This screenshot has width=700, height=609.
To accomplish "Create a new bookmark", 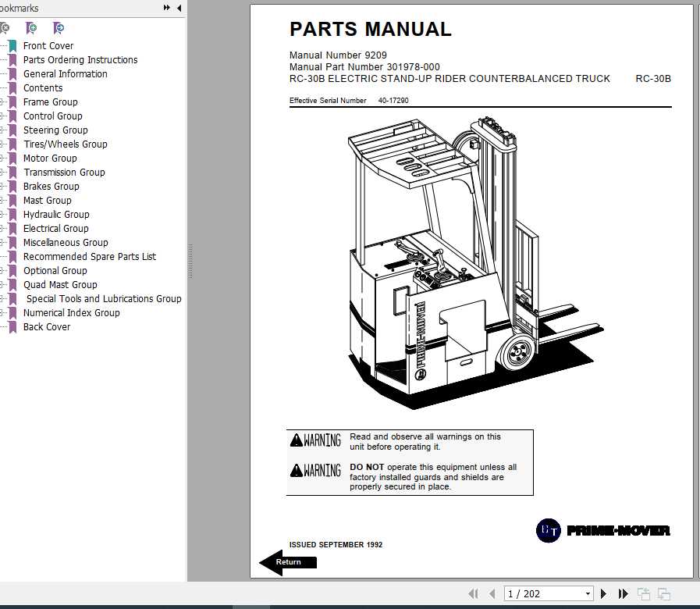I will (x=31, y=27).
